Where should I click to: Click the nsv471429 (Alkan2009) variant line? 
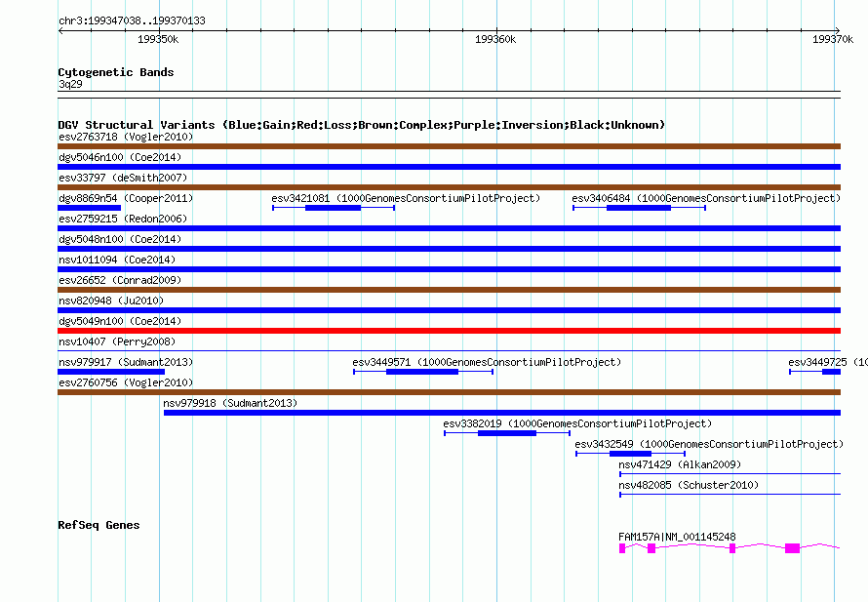tap(730, 474)
